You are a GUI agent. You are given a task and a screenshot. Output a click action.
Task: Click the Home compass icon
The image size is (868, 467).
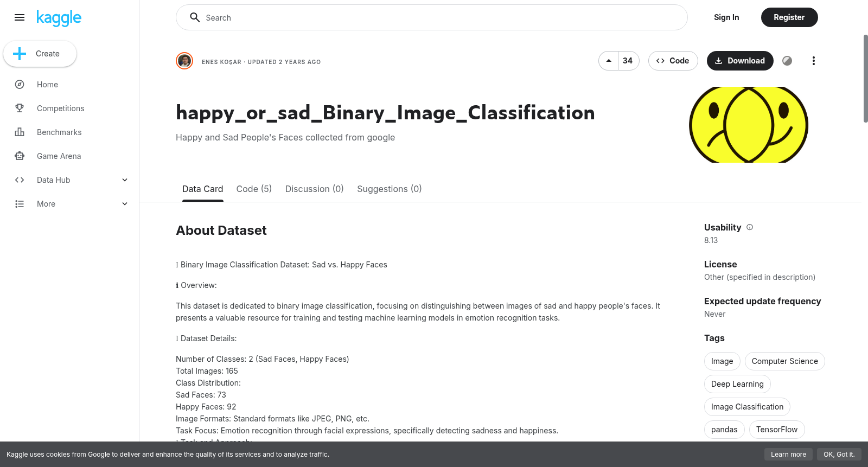pyautogui.click(x=20, y=85)
